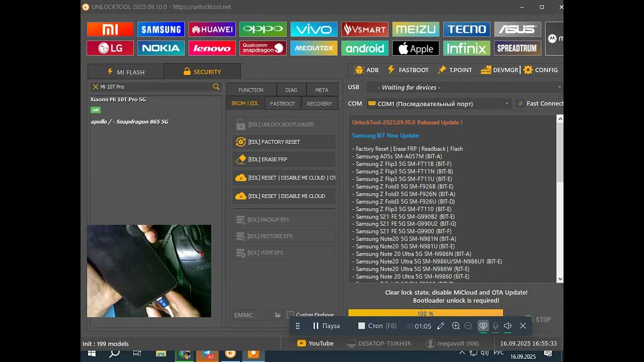This screenshot has width=644, height=362.
Task: Run EDL Factory Reset
Action: [x=284, y=142]
